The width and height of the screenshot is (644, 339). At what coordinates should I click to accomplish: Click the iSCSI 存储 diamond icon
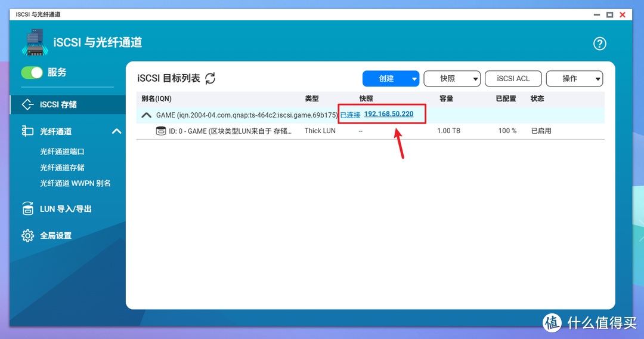pos(27,104)
